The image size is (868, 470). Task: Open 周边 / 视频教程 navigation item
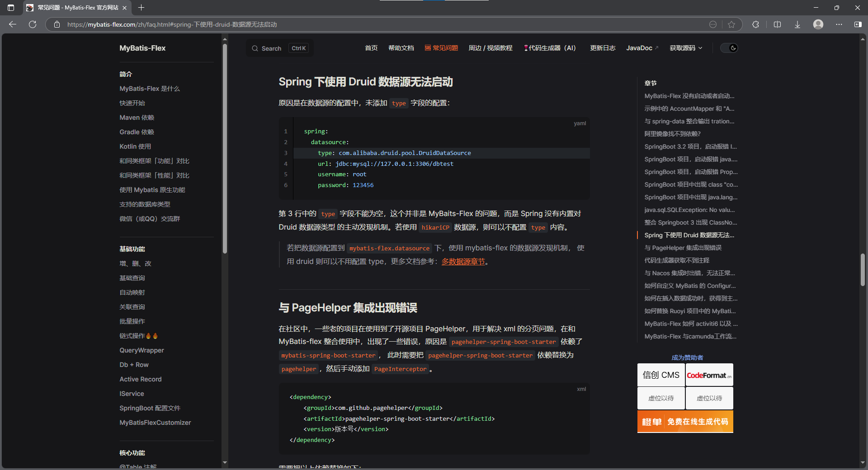click(491, 48)
